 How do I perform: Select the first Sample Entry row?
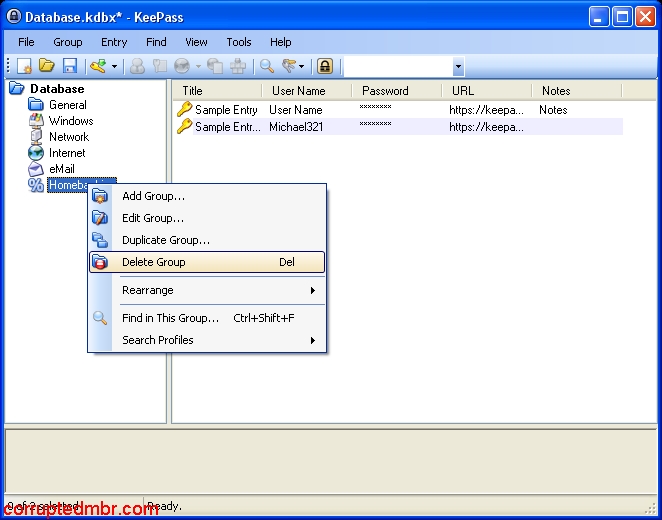399,110
